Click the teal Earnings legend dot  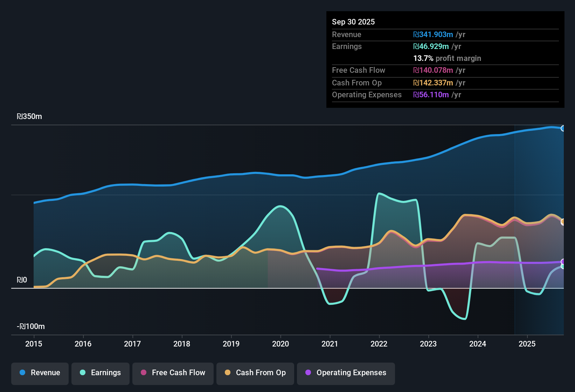point(83,373)
